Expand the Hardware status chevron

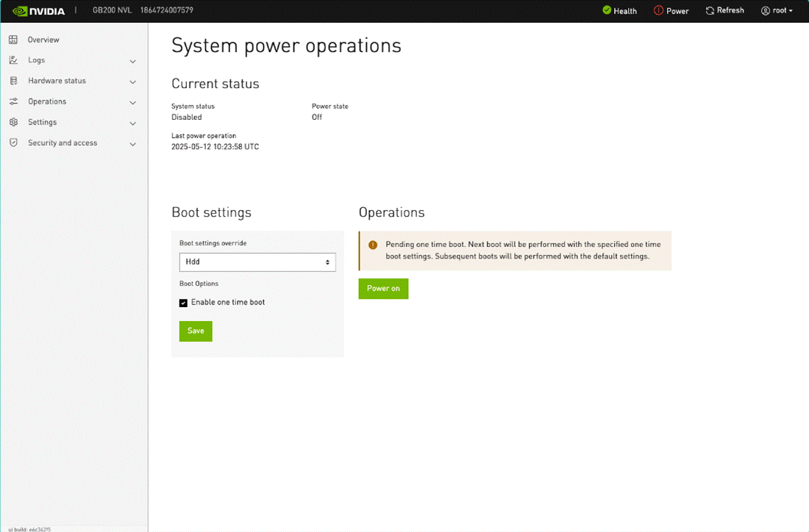pos(133,82)
